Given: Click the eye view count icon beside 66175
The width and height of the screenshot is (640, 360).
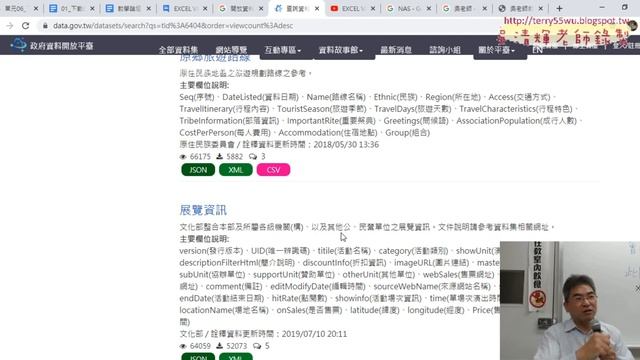Looking at the screenshot, I should coord(183,157).
